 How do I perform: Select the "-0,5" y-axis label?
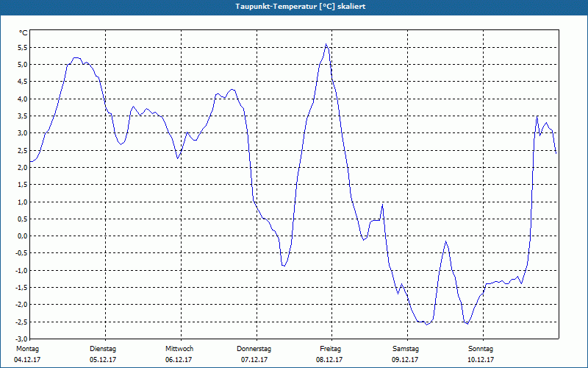tap(21, 253)
